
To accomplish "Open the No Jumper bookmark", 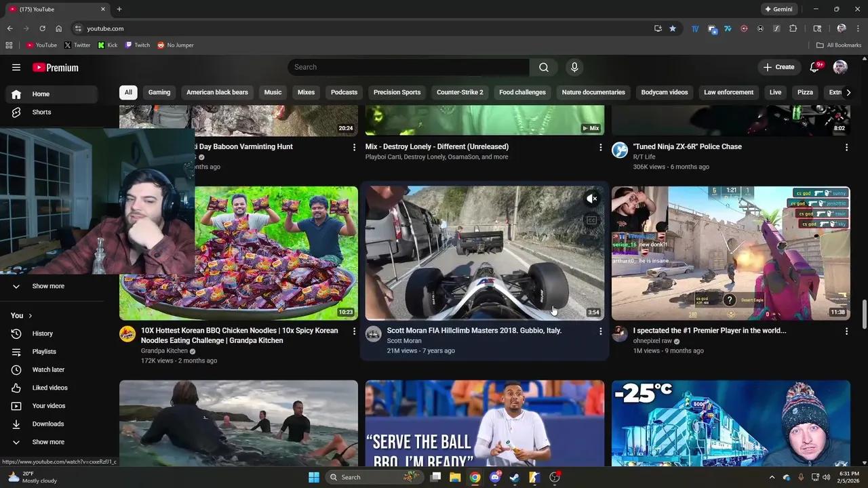I will [x=176, y=45].
